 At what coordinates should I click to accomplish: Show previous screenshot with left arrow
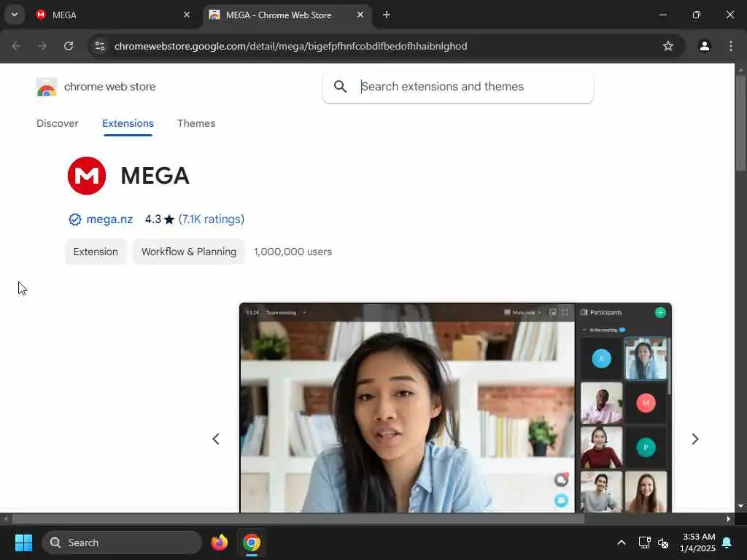point(216,438)
